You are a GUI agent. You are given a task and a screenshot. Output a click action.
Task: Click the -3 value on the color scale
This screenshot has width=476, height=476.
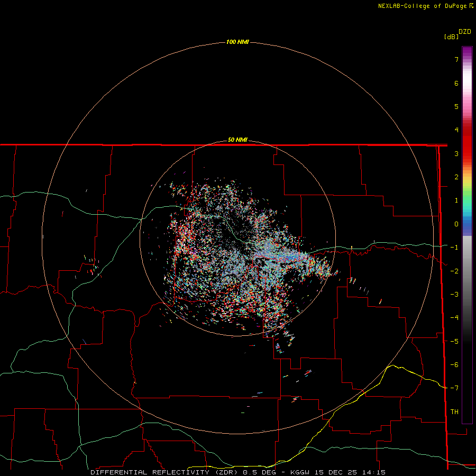(454, 295)
